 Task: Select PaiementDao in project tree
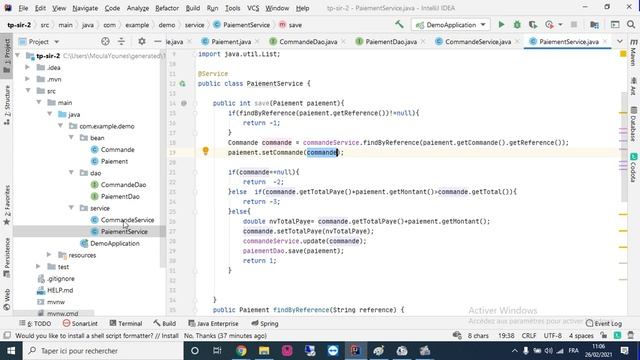pos(120,196)
